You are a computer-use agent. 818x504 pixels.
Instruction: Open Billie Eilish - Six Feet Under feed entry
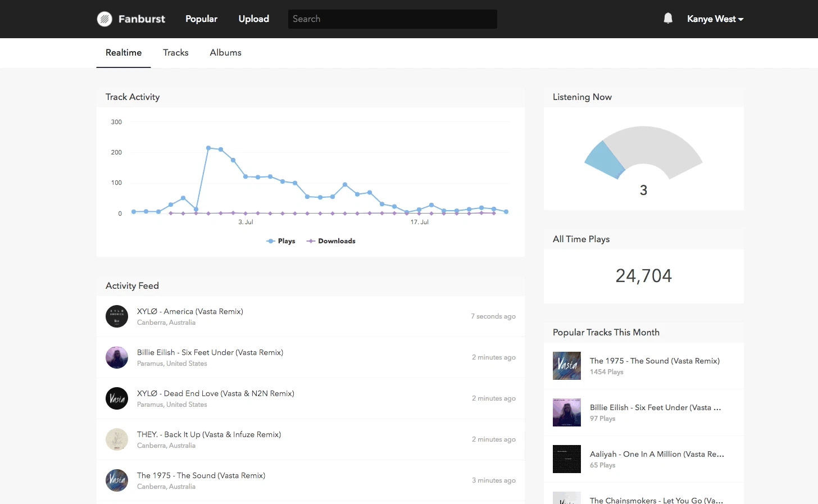pos(210,352)
